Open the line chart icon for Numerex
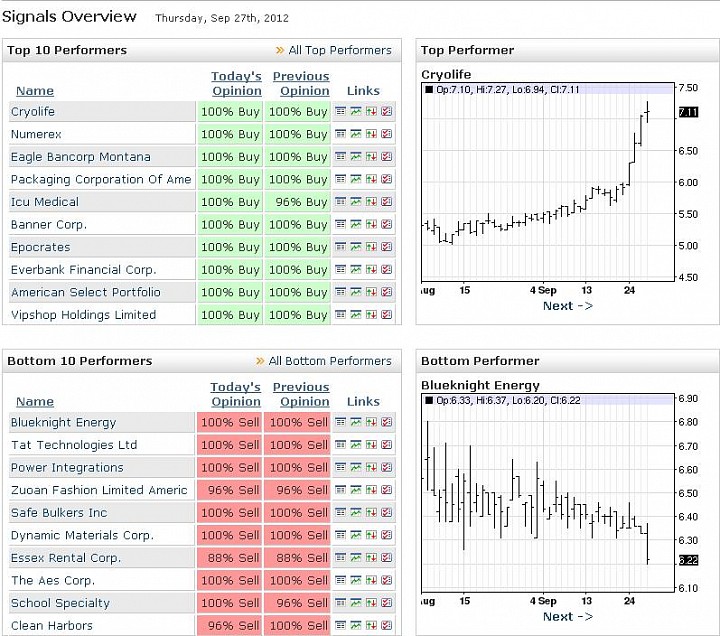Screen dimensions: 720x636 pos(356,134)
